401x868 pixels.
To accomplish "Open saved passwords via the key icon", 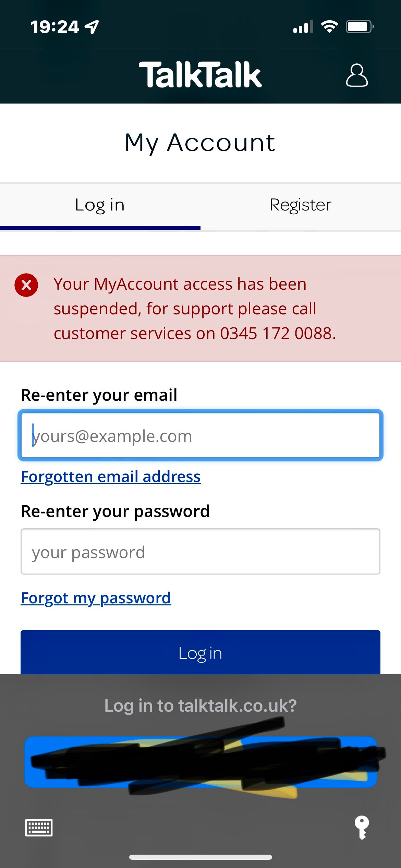I will point(362,827).
